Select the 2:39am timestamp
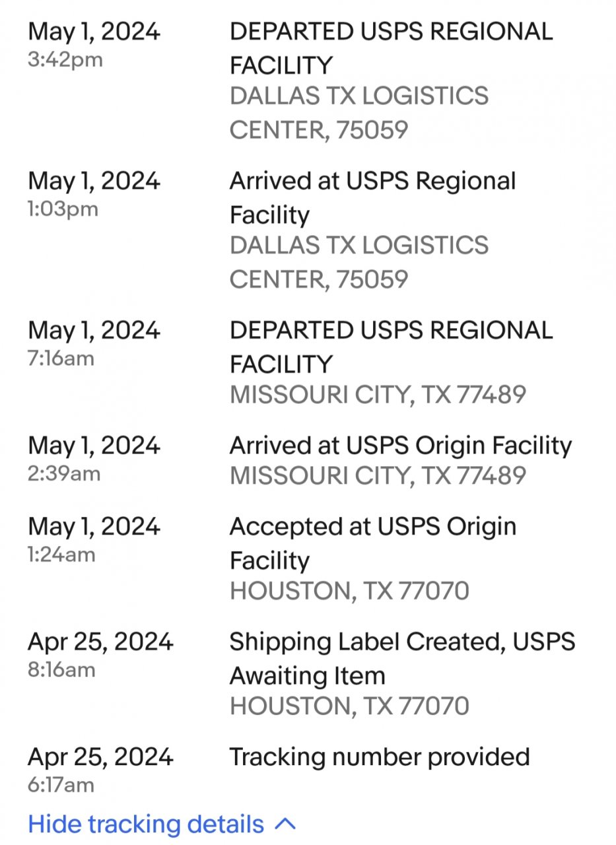Image resolution: width=616 pixels, height=845 pixels. pyautogui.click(x=63, y=473)
